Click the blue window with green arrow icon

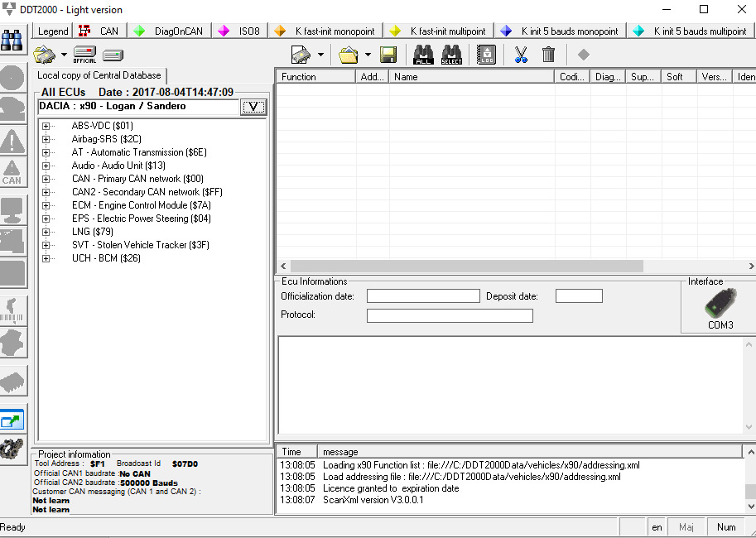(x=12, y=420)
